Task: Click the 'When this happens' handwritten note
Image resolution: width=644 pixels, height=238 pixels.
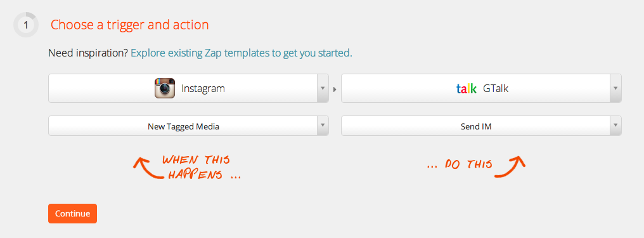Action: [x=201, y=168]
